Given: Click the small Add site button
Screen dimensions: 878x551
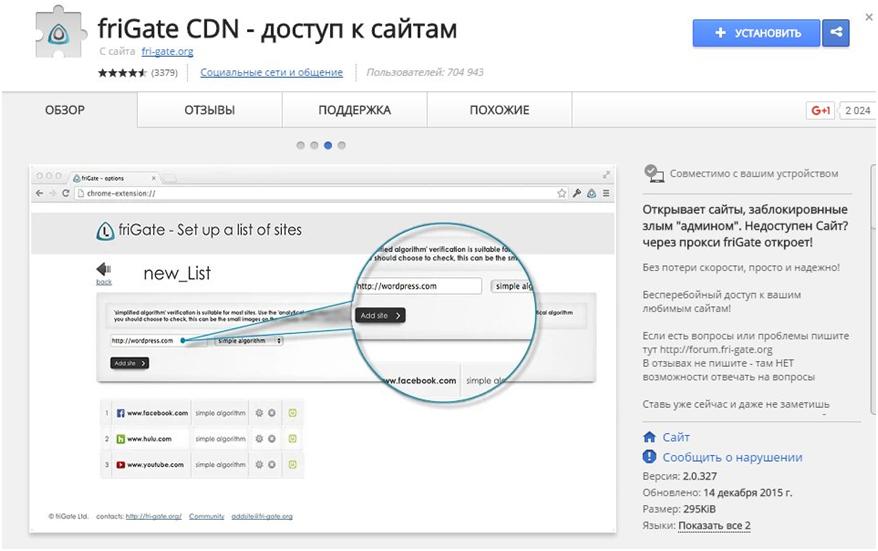Looking at the screenshot, I should tap(129, 363).
